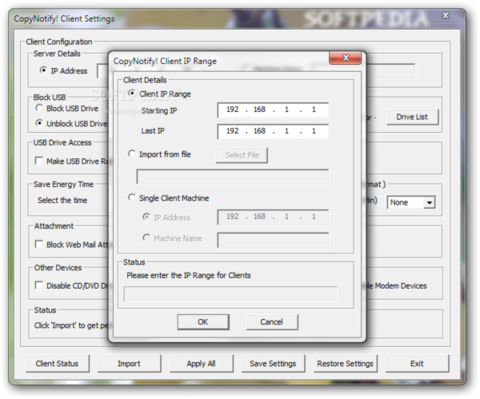480x399 pixels.
Task: Click the Save Settings button
Action: tap(273, 364)
